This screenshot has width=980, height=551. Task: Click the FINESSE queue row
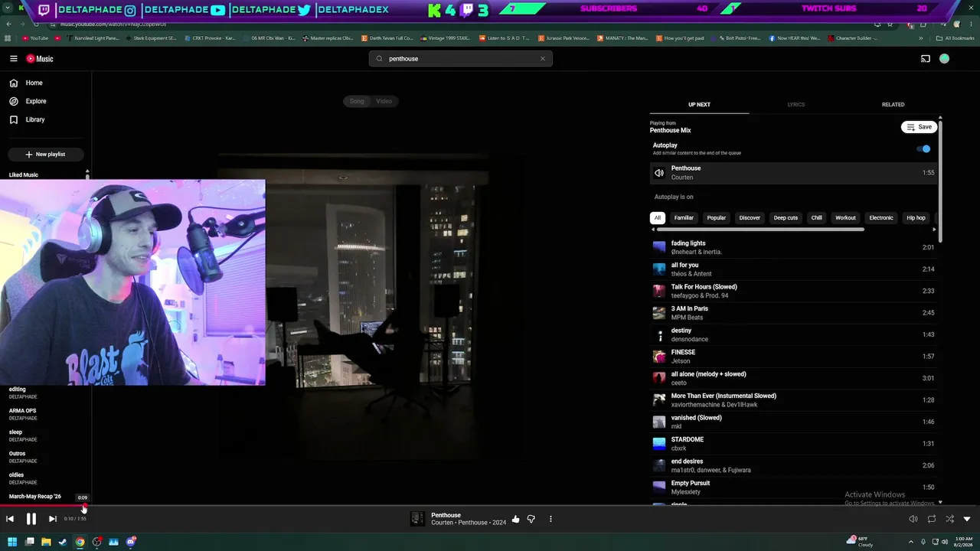pos(793,357)
